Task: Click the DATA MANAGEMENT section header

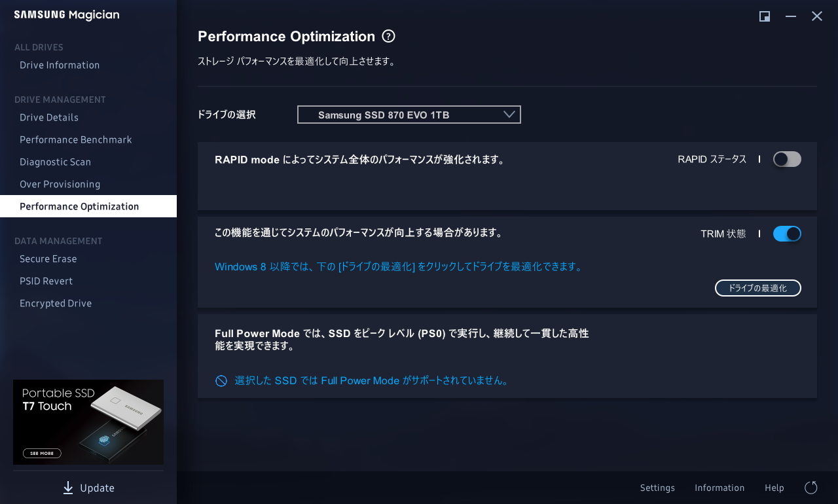Action: pyautogui.click(x=58, y=241)
